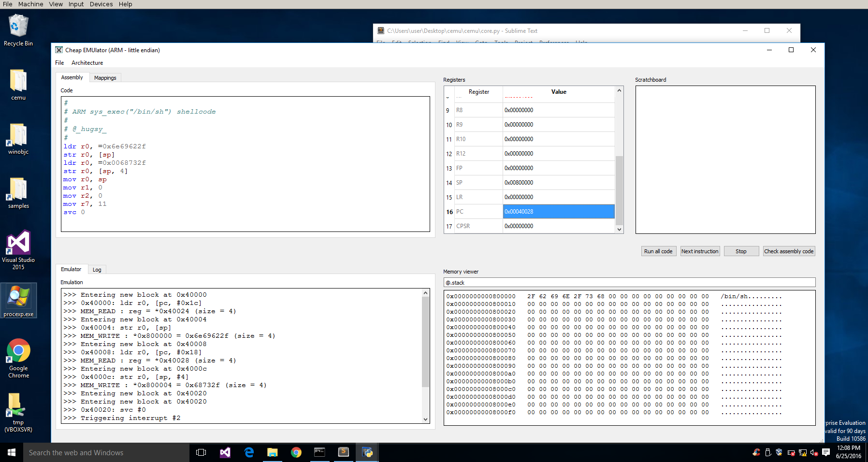Click the registers table scrollbar thumb
This screenshot has height=462, width=868.
[x=619, y=190]
